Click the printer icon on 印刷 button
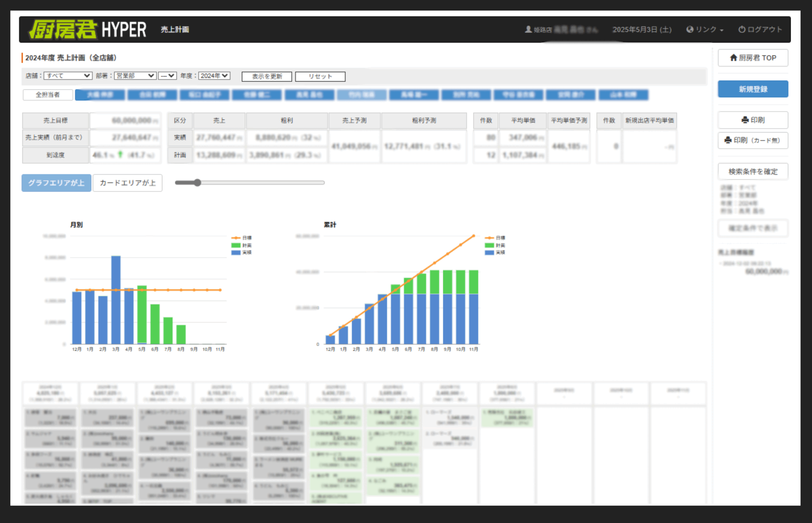Viewport: 812px width, 523px height. click(745, 120)
